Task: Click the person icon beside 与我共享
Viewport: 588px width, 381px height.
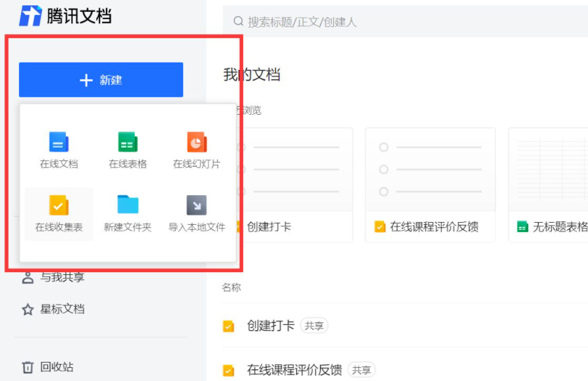Action: pyautogui.click(x=28, y=278)
